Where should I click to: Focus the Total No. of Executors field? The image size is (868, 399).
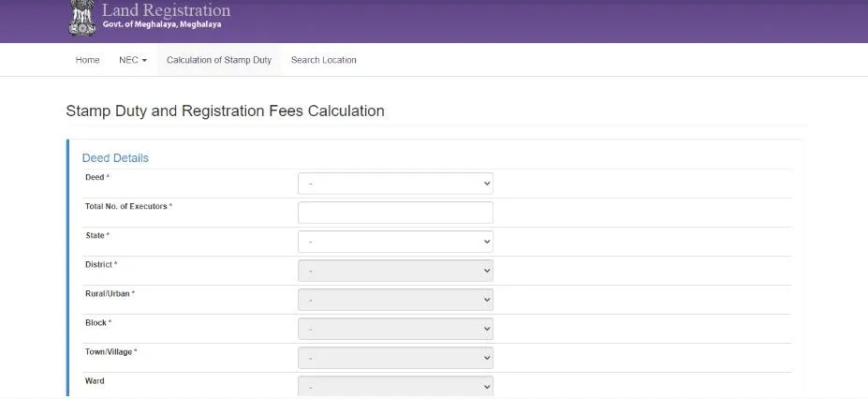[x=394, y=213]
